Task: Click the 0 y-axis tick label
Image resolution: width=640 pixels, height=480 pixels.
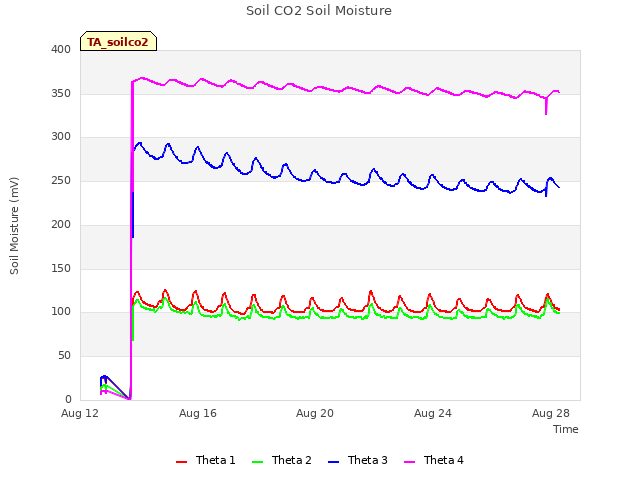Action: coord(68,399)
